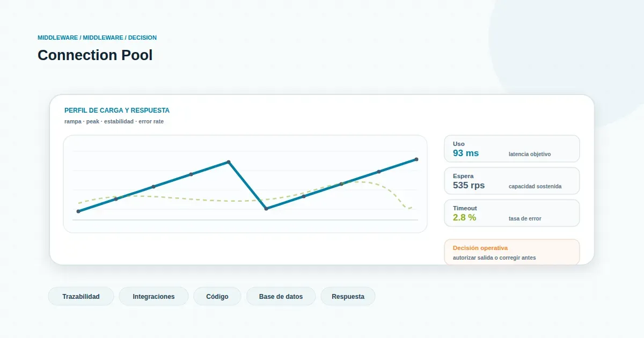Click the blue line's lowest point after the drop

point(266,209)
